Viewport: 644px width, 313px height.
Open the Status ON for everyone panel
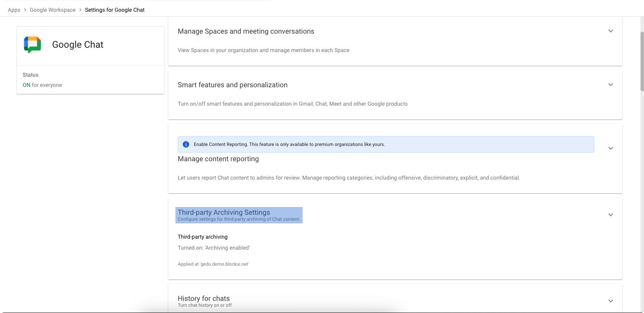point(90,80)
